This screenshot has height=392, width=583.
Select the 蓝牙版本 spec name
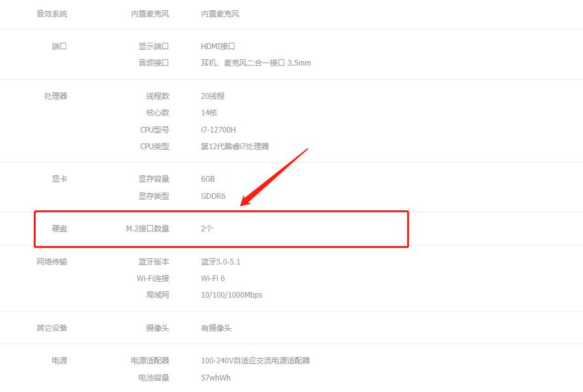coord(154,261)
